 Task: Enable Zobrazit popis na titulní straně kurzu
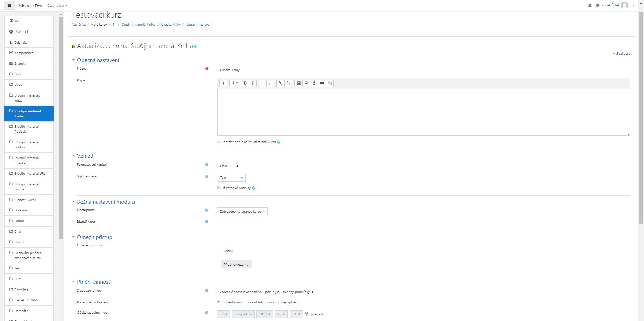pos(218,142)
